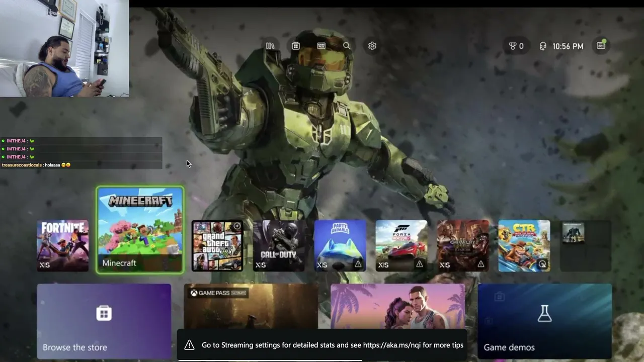Click the 10:56 PM clock
644x362 pixels.
point(568,46)
